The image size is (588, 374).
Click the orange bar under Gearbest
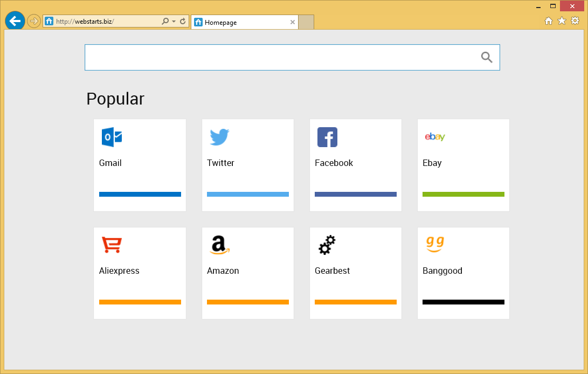[356, 302]
